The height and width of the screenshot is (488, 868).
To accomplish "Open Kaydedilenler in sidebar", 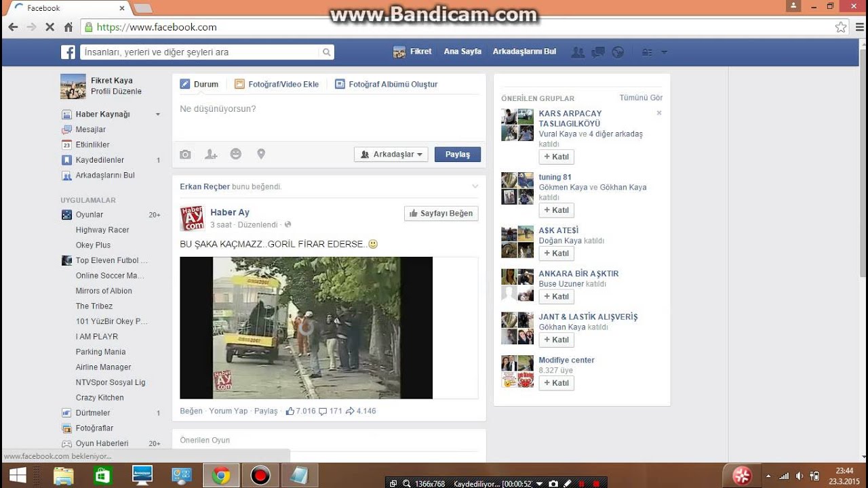I will [100, 160].
